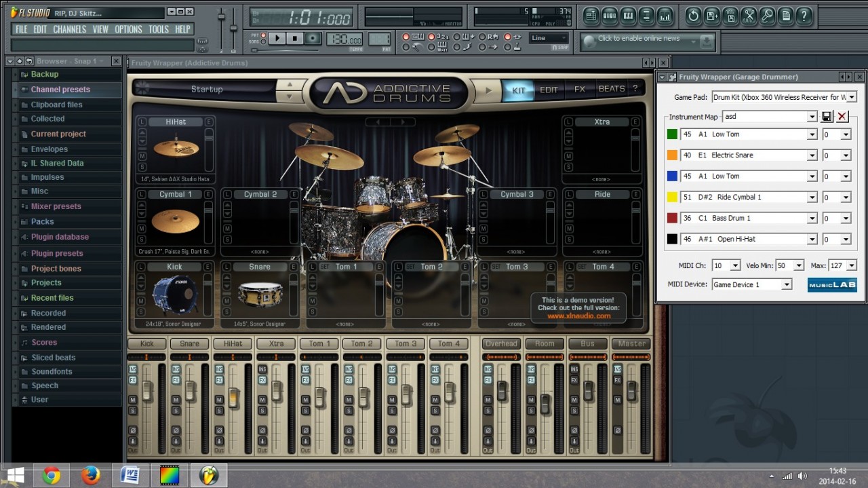
Task: Invert phase on the Tom 3 channel
Action: [x=393, y=430]
